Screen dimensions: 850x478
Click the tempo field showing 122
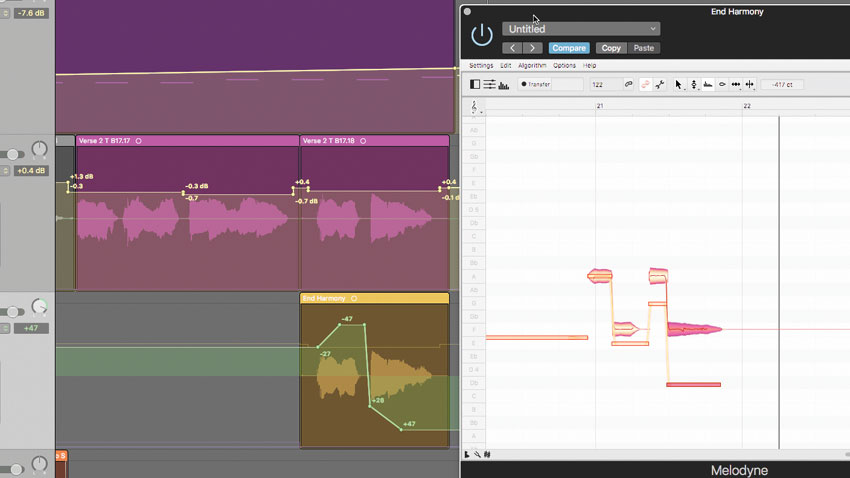click(x=605, y=85)
